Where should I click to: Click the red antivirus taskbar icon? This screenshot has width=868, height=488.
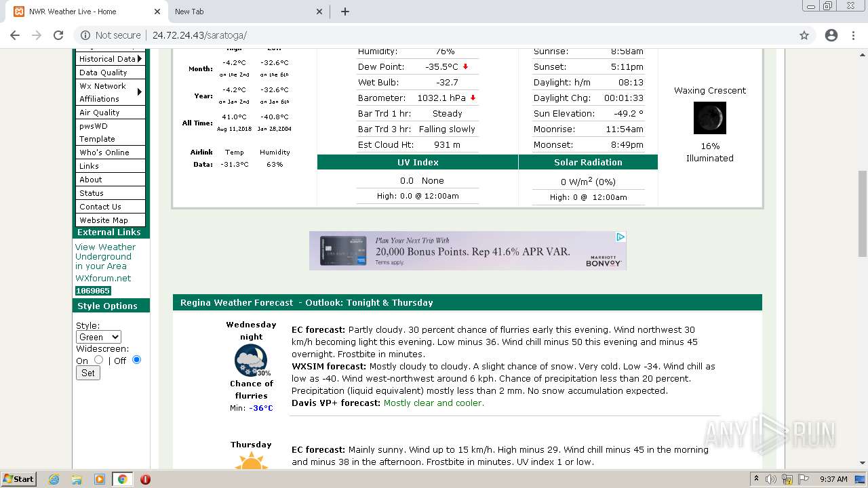[x=145, y=479]
